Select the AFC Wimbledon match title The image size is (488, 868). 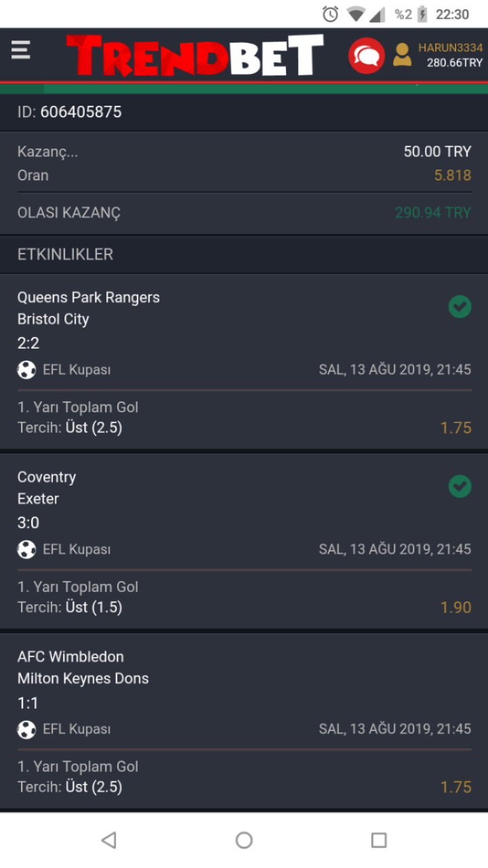coord(70,656)
